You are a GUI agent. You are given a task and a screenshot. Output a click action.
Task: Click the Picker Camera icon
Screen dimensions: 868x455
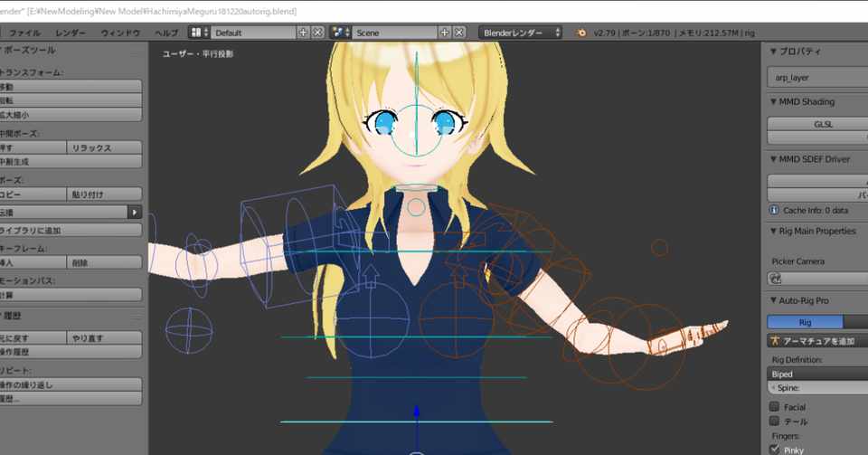point(776,279)
